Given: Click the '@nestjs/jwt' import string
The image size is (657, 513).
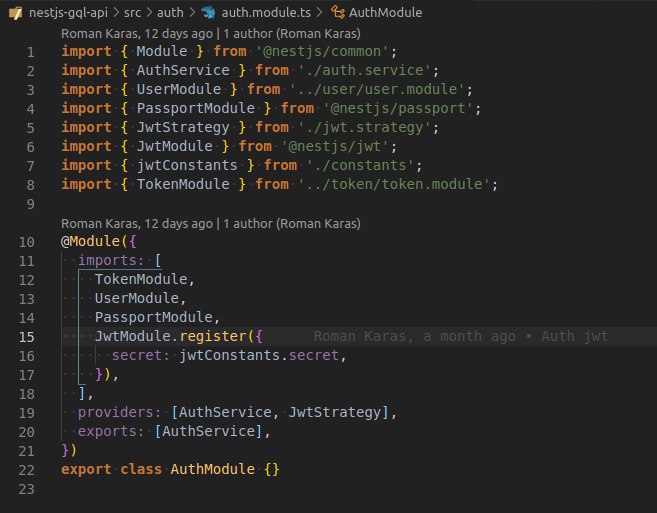Looking at the screenshot, I should (x=335, y=146).
